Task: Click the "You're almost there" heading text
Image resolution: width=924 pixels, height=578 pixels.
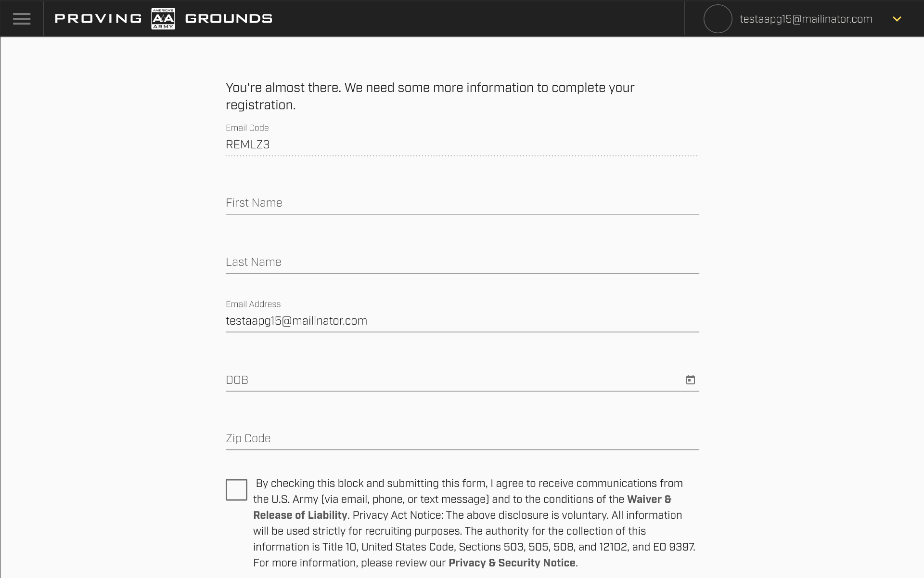Action: [x=430, y=96]
